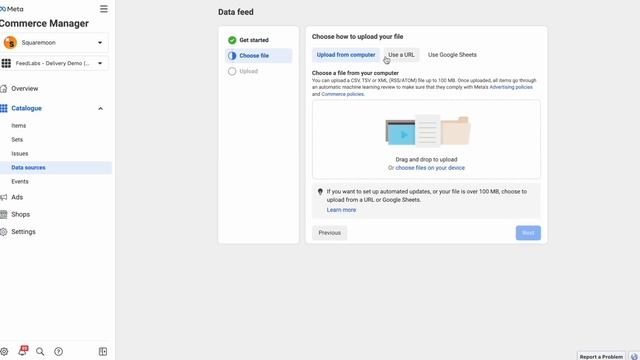The width and height of the screenshot is (640, 360).
Task: Click the Meta logo
Action: tap(12, 9)
